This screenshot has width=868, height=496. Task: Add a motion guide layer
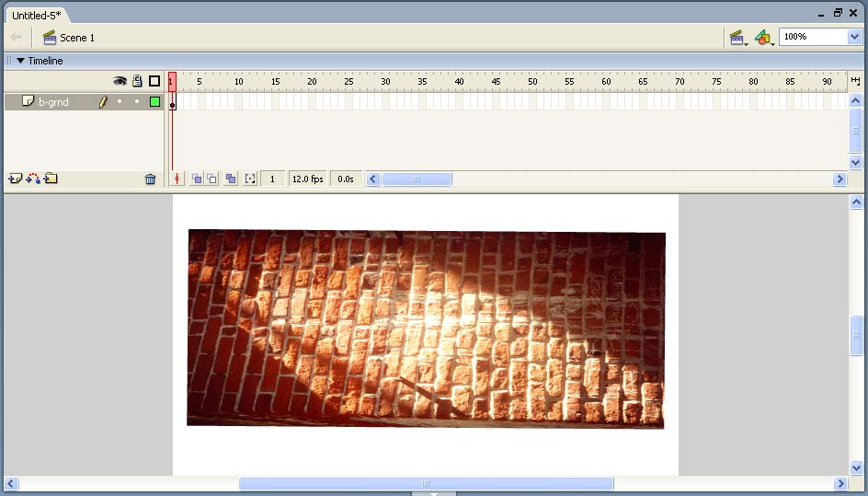(x=33, y=179)
